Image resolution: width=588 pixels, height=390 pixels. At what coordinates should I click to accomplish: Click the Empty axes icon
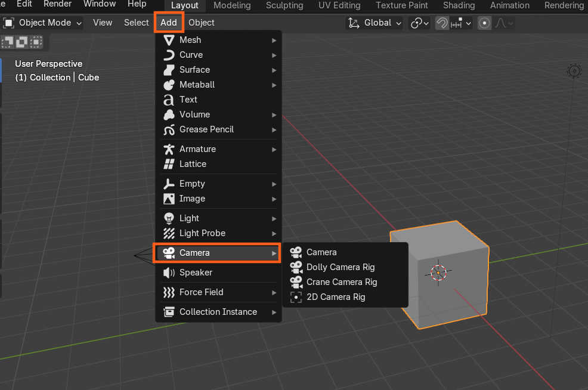coord(169,184)
